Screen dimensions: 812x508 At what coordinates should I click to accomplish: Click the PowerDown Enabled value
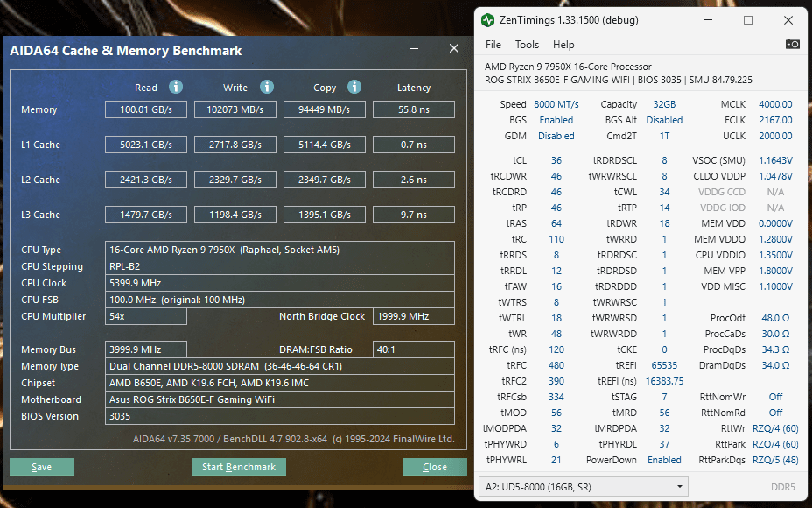(664, 460)
